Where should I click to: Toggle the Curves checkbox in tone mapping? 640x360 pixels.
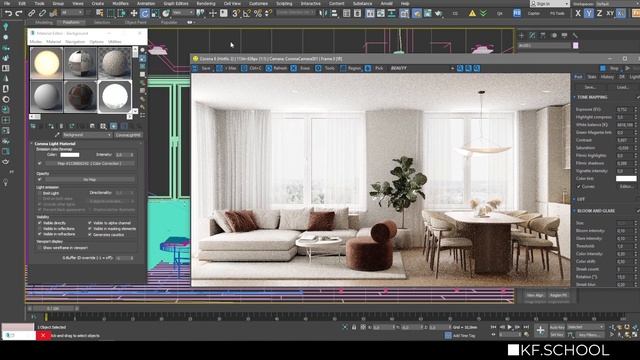(579, 187)
